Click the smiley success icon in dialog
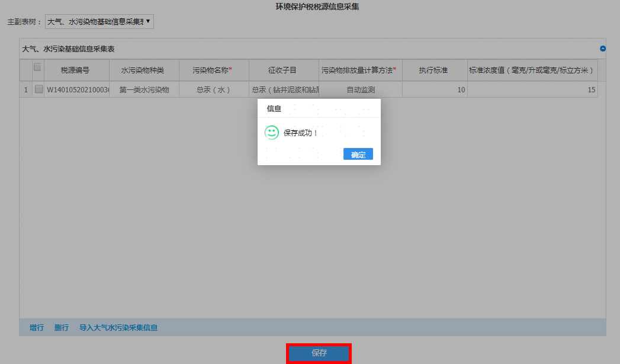The height and width of the screenshot is (364, 620). pyautogui.click(x=272, y=133)
